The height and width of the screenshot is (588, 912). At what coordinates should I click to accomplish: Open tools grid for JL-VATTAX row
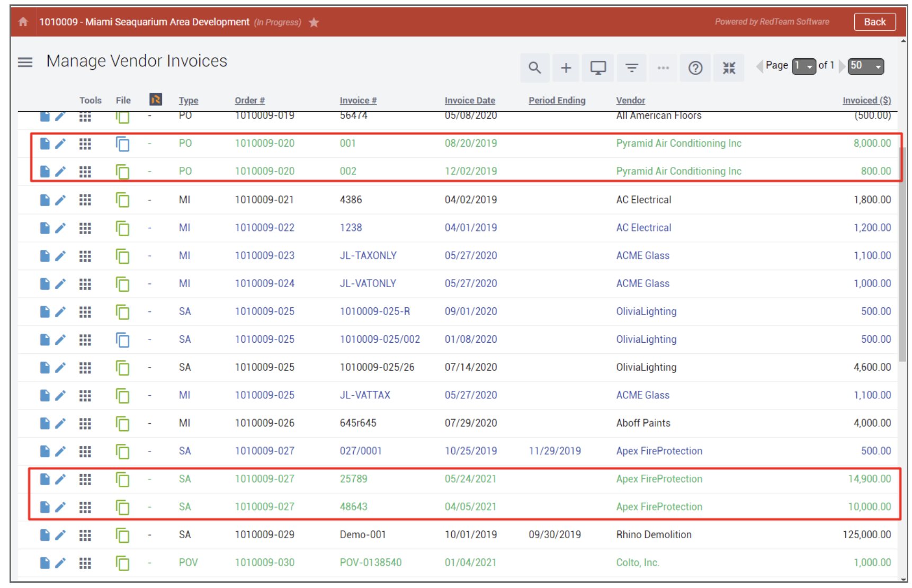[85, 396]
